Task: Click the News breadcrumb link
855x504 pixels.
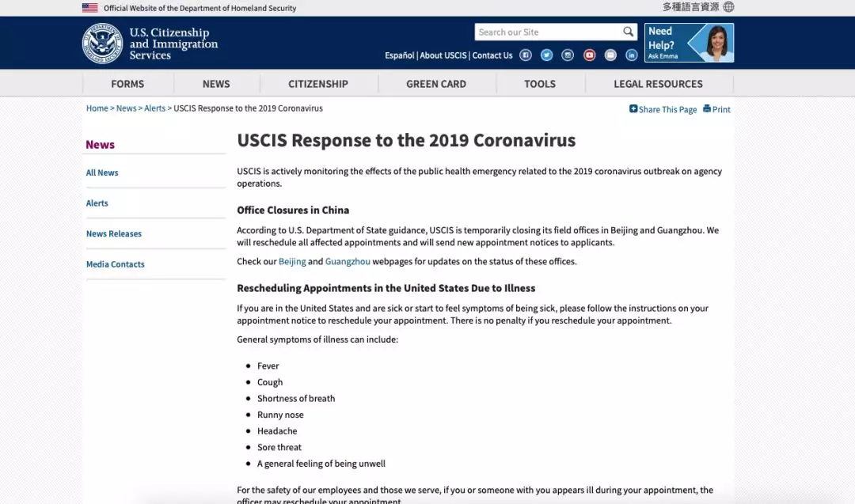Action: pos(127,108)
